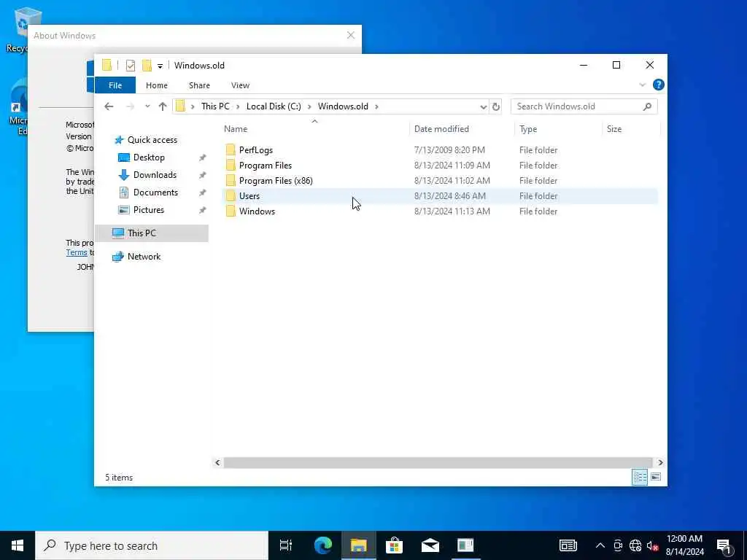
Task: Close the About Windows dialog
Action: coord(351,35)
